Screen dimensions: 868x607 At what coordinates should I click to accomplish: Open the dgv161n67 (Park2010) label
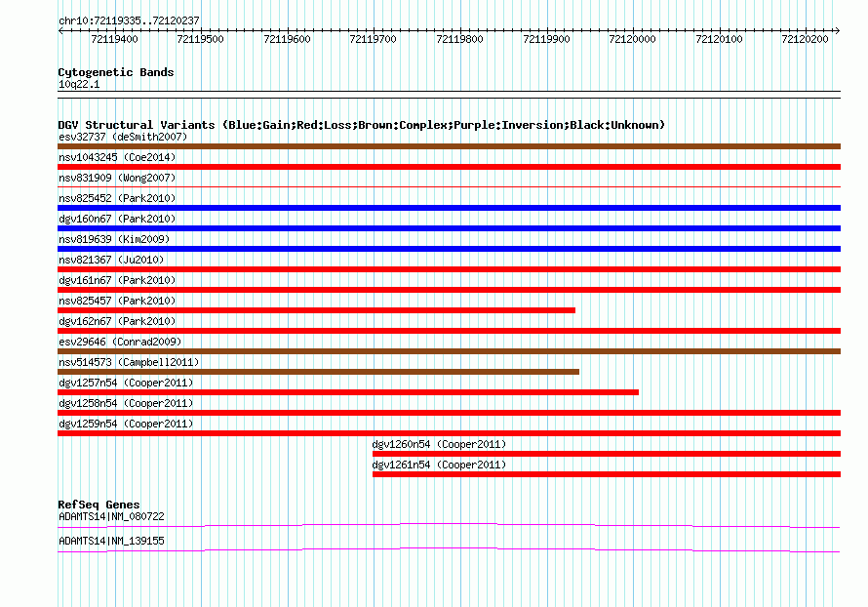(117, 280)
